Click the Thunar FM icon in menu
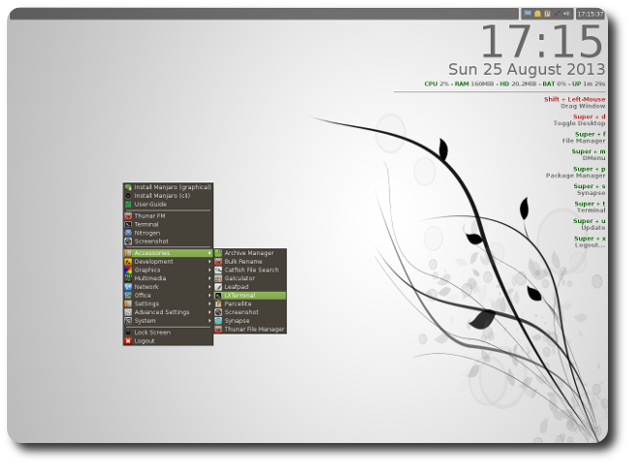Screen dimensions: 630x465 tap(128, 216)
